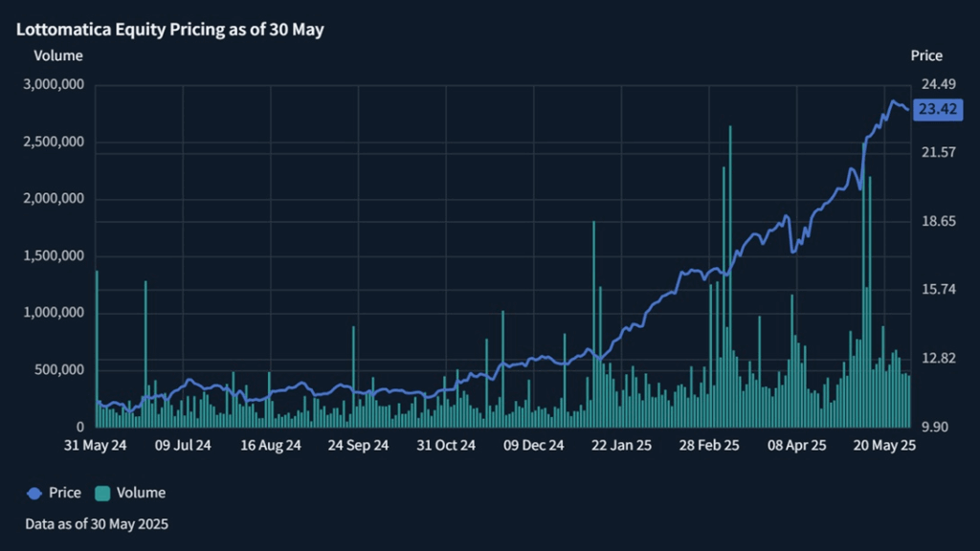This screenshot has height=551, width=980.
Task: Click the '31 Oct 24' date label
Action: pyautogui.click(x=446, y=446)
